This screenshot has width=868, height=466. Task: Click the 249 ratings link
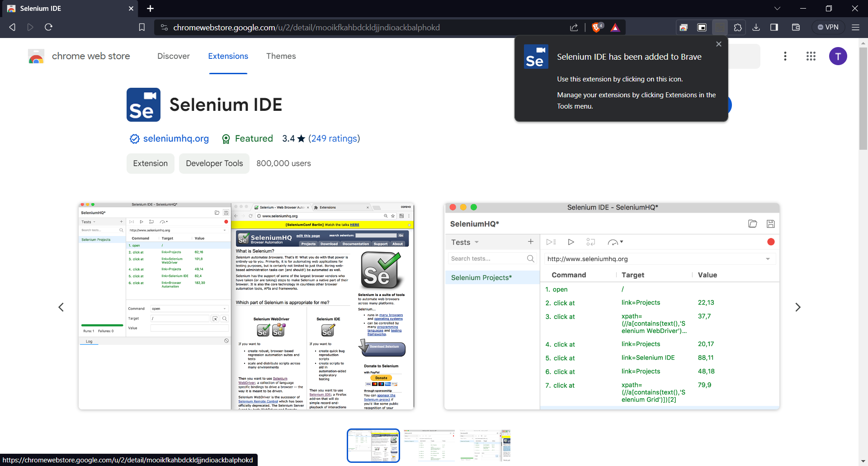(334, 138)
